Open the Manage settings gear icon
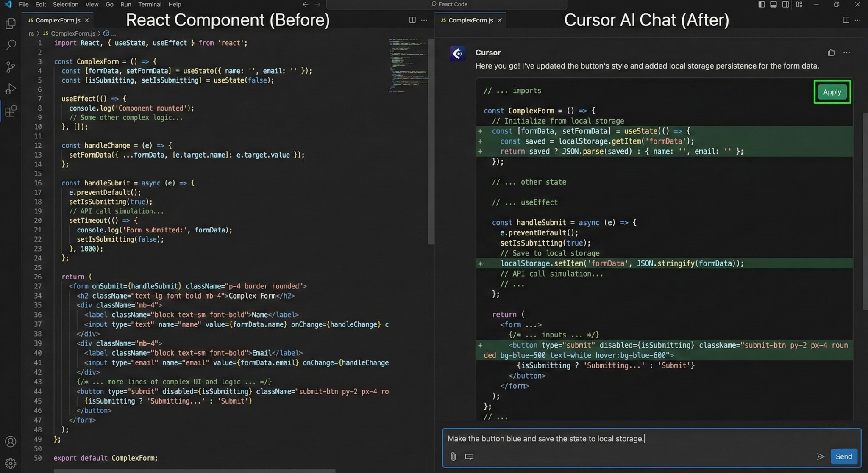This screenshot has width=868, height=473. point(11,463)
